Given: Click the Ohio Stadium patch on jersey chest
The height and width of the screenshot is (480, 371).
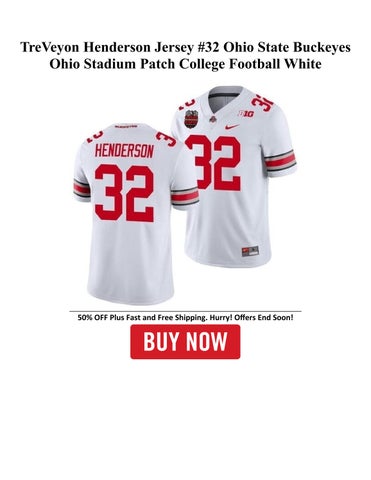Looking at the screenshot, I should [x=191, y=118].
